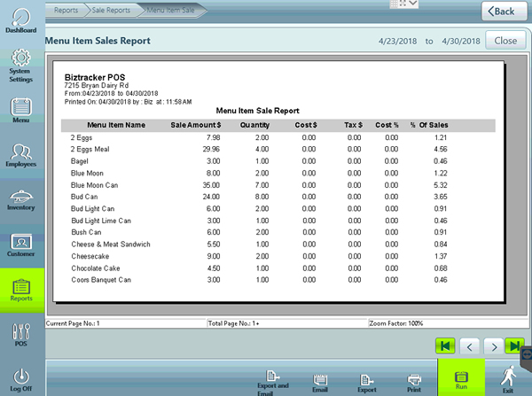Click the Coors Banquet Can row name
532x396 pixels.
(101, 280)
